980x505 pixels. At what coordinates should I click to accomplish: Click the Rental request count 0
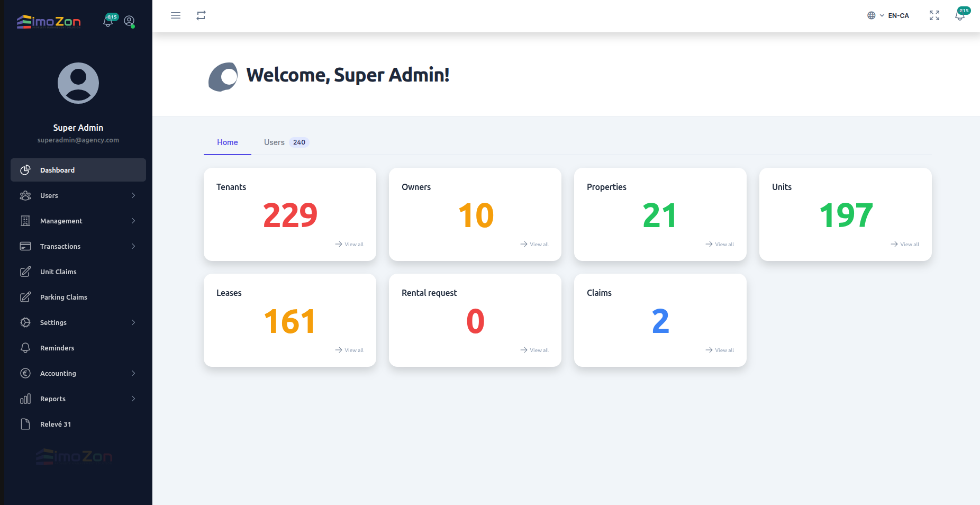click(x=475, y=321)
